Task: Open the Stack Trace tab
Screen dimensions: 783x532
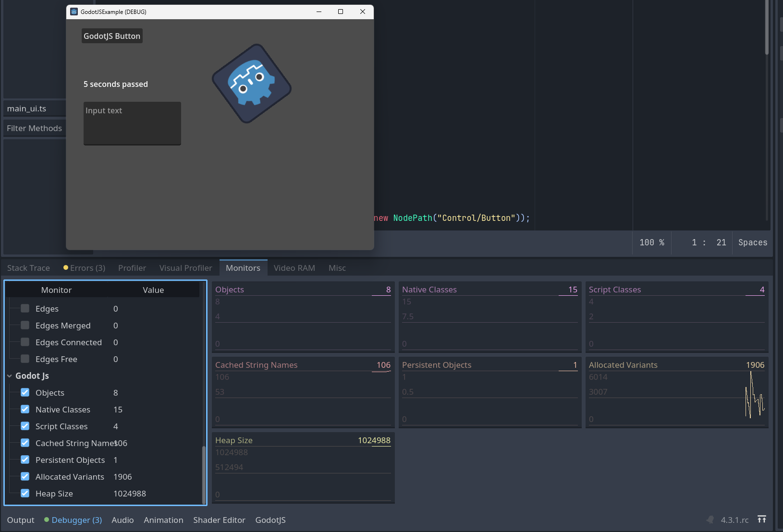Action: pyautogui.click(x=28, y=268)
